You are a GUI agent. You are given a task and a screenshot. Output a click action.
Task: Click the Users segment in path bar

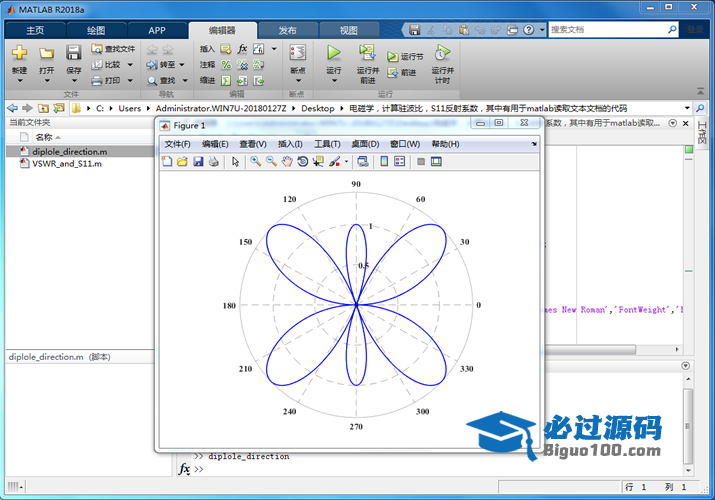pyautogui.click(x=130, y=108)
